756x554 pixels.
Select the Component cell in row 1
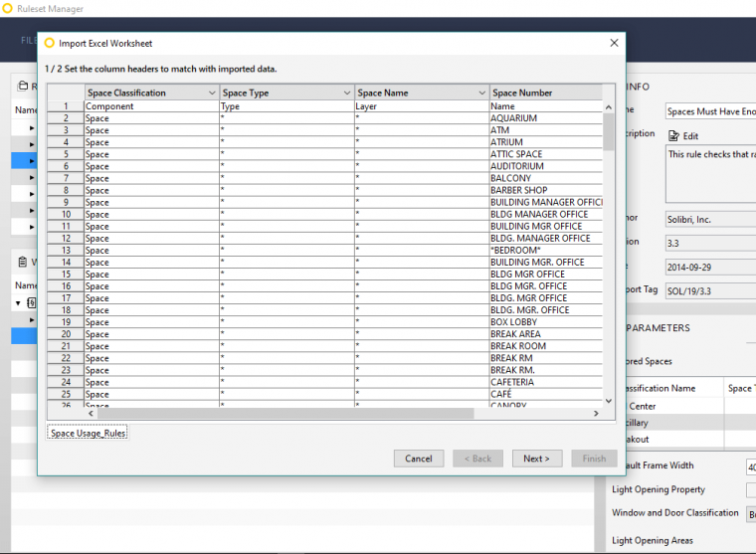[152, 106]
